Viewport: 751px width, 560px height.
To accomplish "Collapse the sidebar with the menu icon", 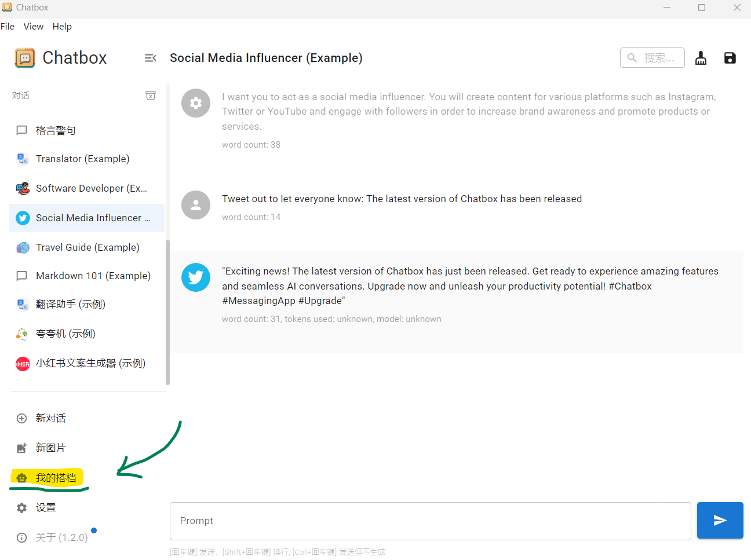I will pos(150,58).
